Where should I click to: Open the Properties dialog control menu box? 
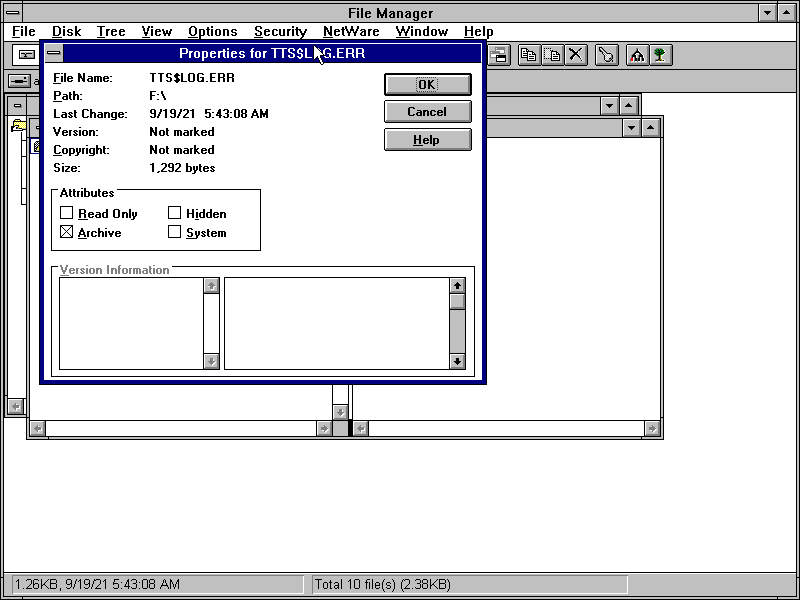pyautogui.click(x=54, y=53)
